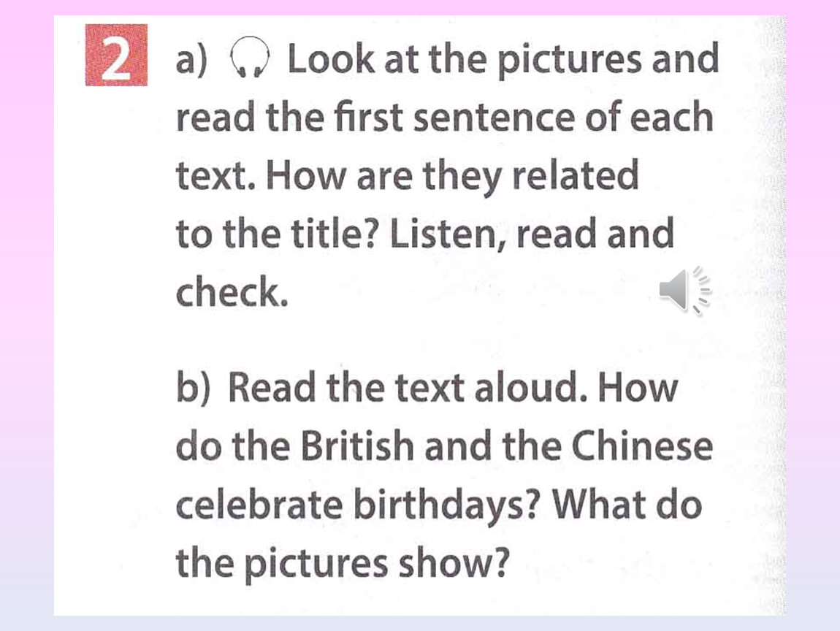Click the word 'Listen,' in task a
Viewport: 840px width, 631px height.
click(x=448, y=235)
